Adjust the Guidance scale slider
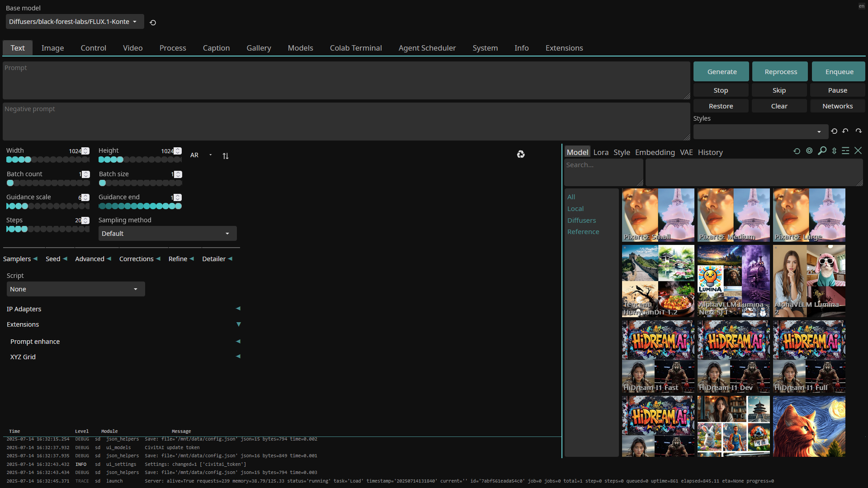Image resolution: width=868 pixels, height=488 pixels. [x=47, y=206]
